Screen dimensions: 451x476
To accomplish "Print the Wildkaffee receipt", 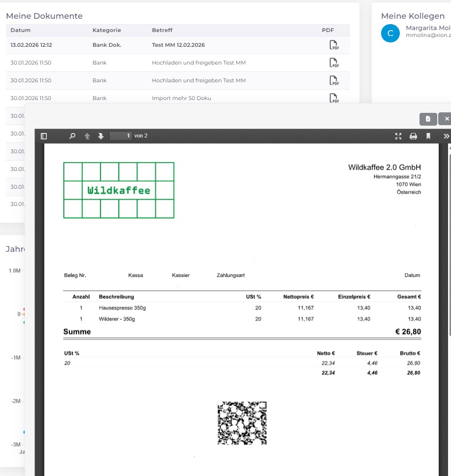I will click(x=413, y=136).
